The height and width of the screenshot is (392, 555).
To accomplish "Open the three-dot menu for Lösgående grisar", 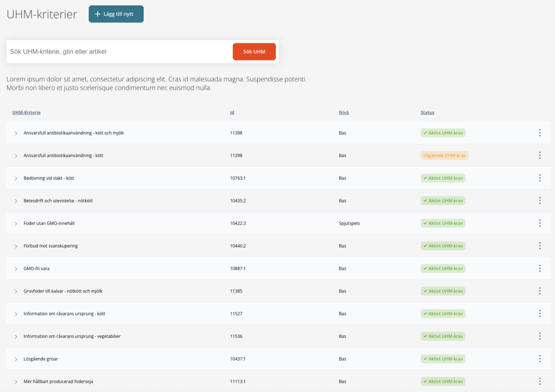I will click(539, 359).
